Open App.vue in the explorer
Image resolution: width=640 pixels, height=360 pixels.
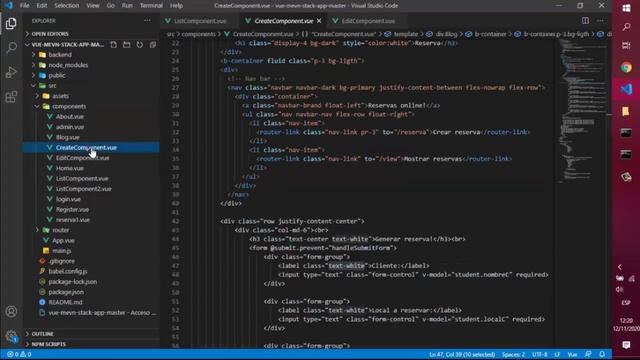click(x=63, y=240)
